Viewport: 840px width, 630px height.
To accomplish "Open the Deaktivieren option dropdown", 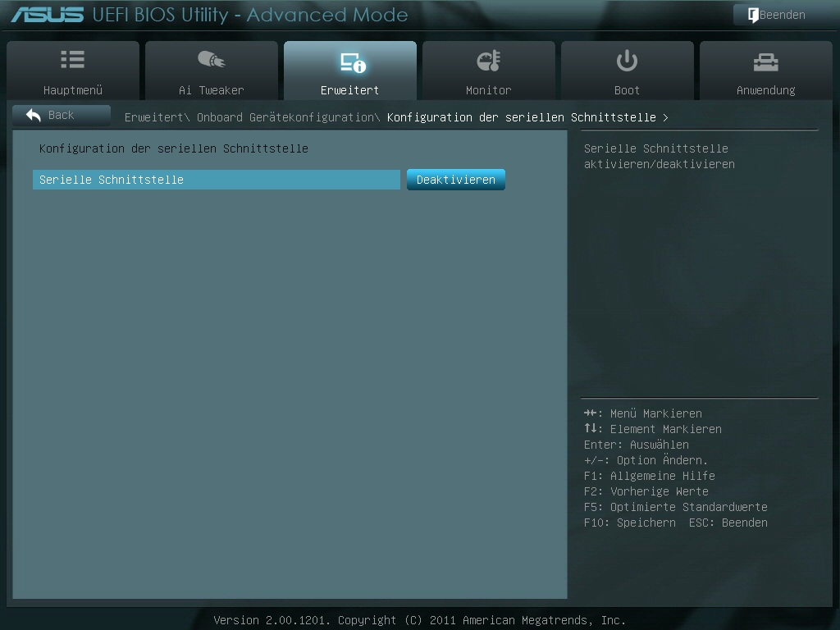I will (456, 180).
